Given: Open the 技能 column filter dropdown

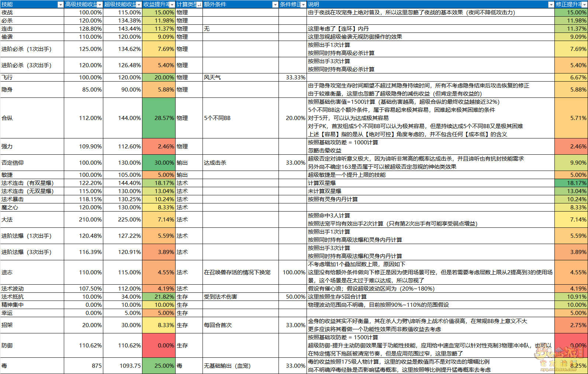Looking at the screenshot, I should [x=60, y=4].
